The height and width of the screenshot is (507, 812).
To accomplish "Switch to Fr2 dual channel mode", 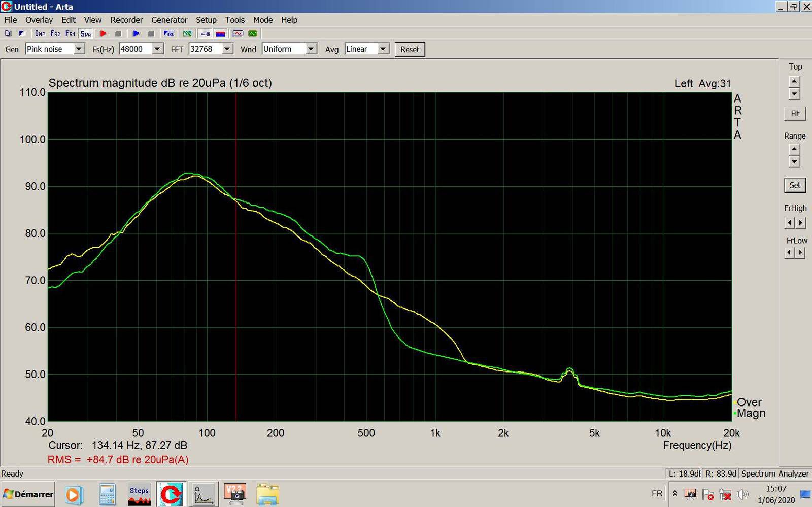I will (55, 33).
